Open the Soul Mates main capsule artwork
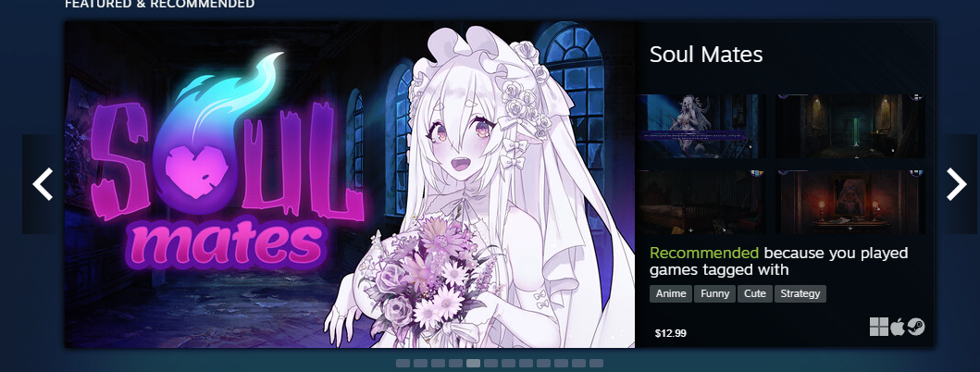The width and height of the screenshot is (980, 372). coord(350,184)
